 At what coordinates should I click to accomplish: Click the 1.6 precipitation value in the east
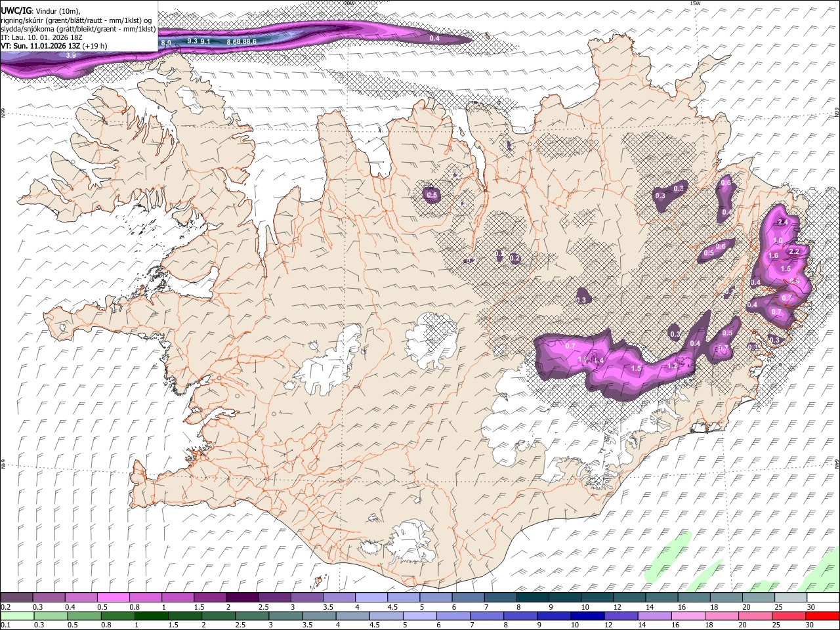[773, 256]
